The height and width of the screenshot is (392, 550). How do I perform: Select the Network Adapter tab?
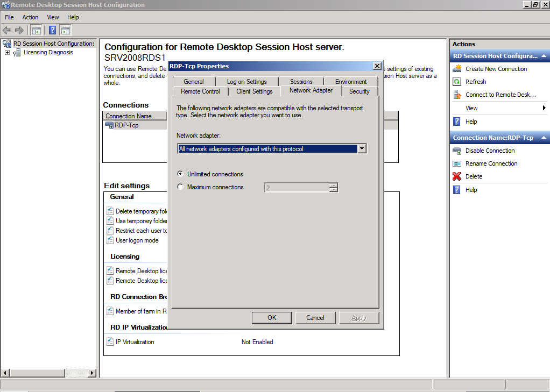tap(311, 90)
